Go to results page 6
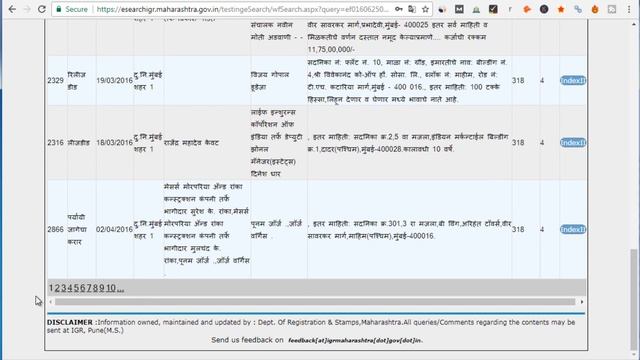This screenshot has width=640, height=360. point(82,288)
